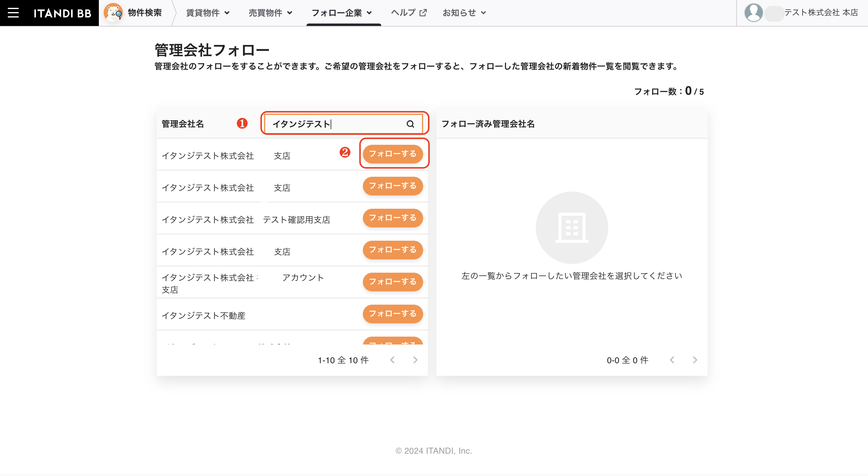Follow the イタンジテスト不動産 company

(392, 314)
